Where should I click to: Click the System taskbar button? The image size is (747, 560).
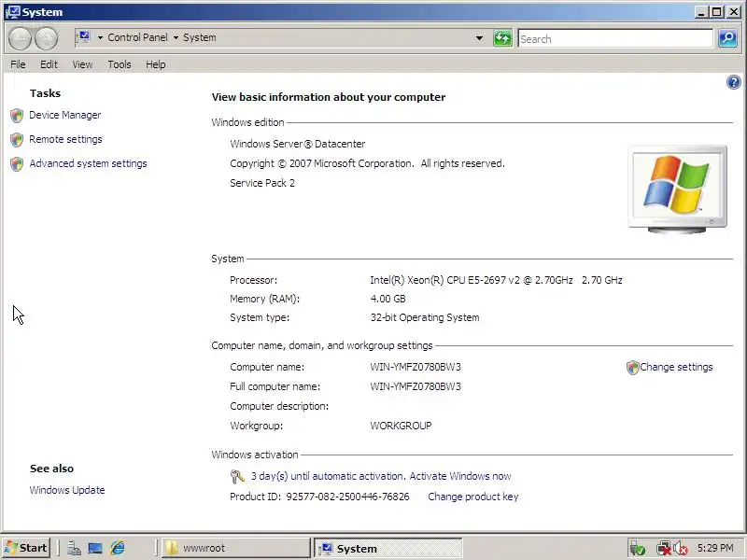click(388, 548)
